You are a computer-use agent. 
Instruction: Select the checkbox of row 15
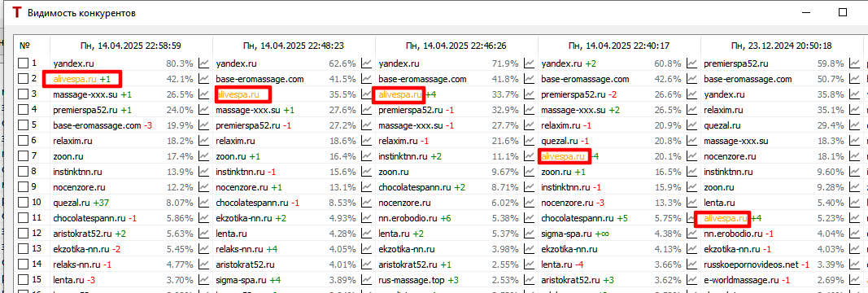point(22,280)
